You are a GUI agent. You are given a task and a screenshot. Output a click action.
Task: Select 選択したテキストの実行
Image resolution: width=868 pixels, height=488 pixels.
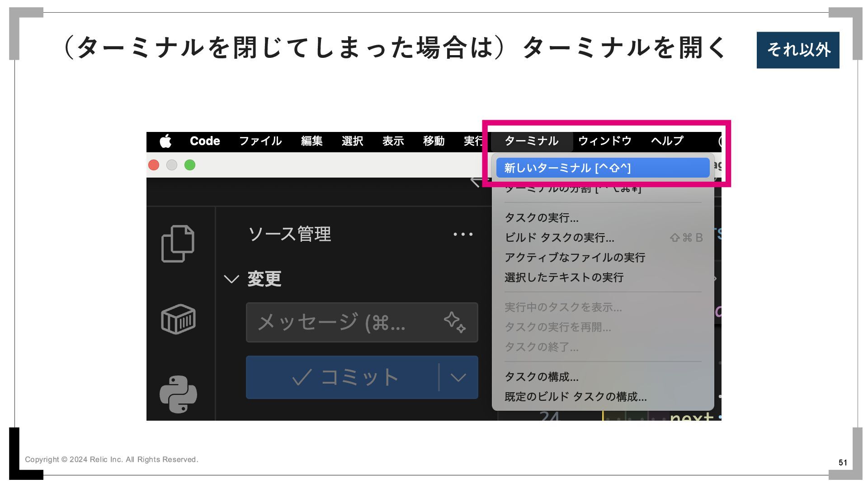coord(603,277)
